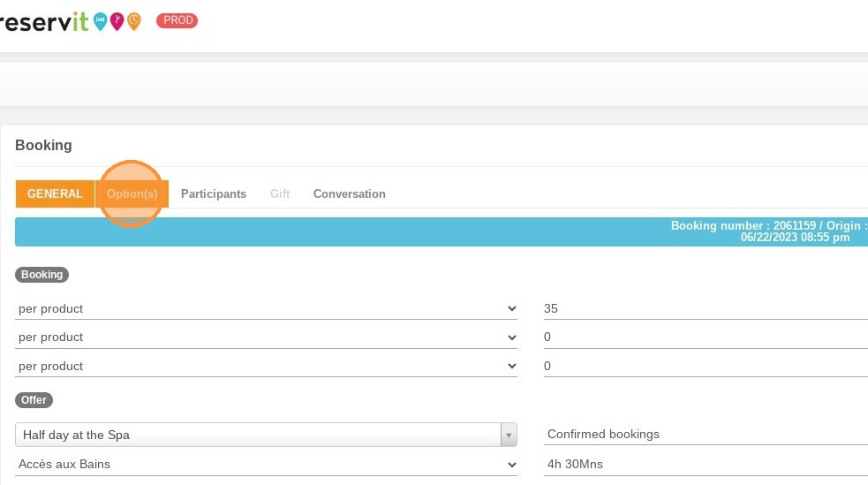The width and height of the screenshot is (868, 485).
Task: Click the pink restaurant pin icon
Action: (117, 21)
